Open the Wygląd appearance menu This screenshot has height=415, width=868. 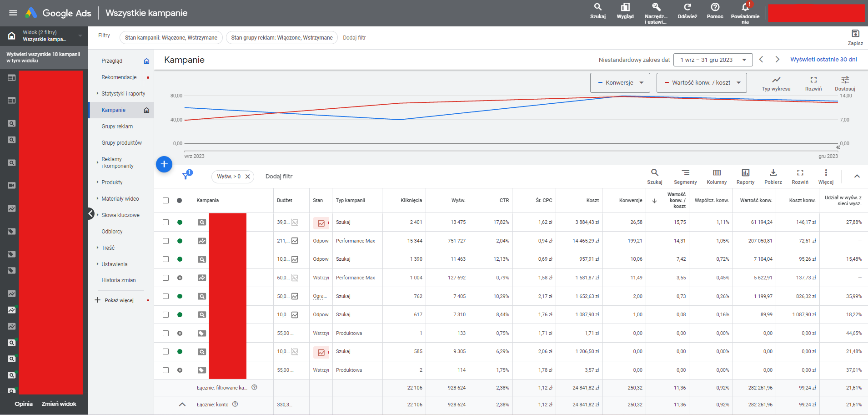click(x=625, y=11)
